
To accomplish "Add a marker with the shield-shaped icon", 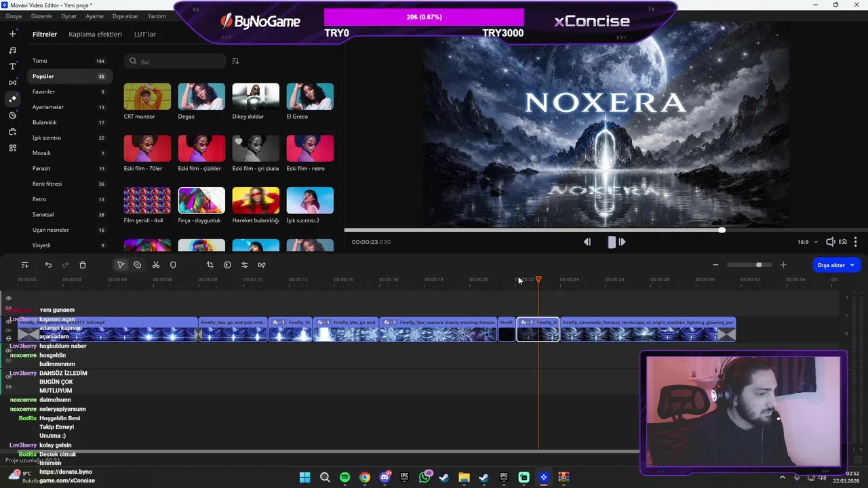I will tap(173, 265).
